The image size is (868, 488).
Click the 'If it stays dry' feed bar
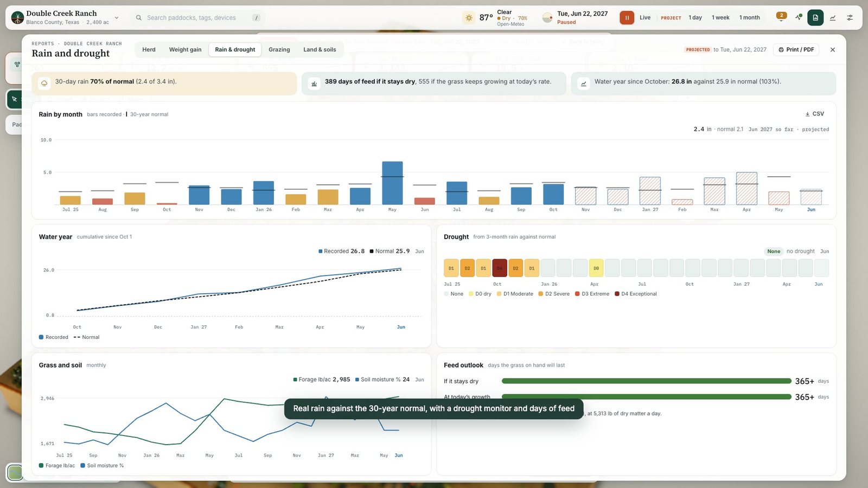[x=646, y=381]
